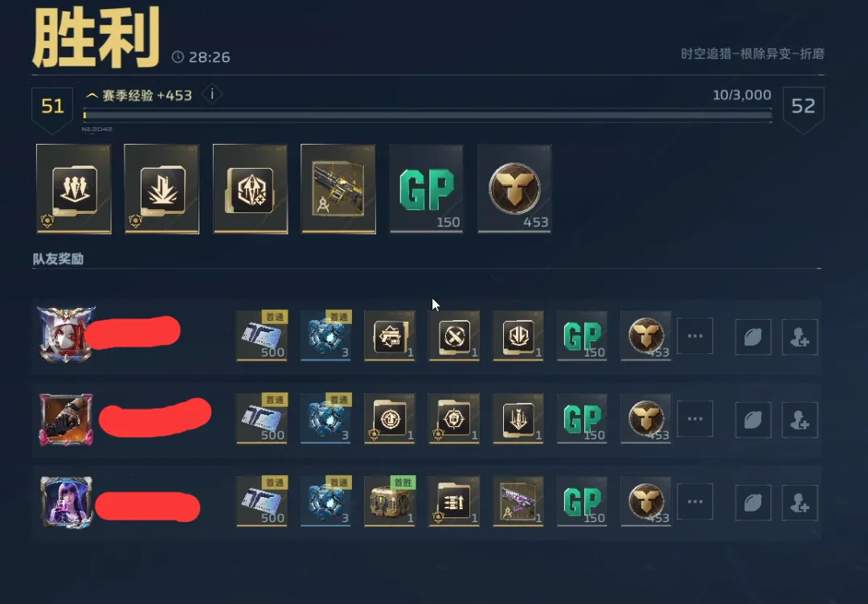The width and height of the screenshot is (868, 604).
Task: Add the first teammate as friend
Action: click(800, 336)
